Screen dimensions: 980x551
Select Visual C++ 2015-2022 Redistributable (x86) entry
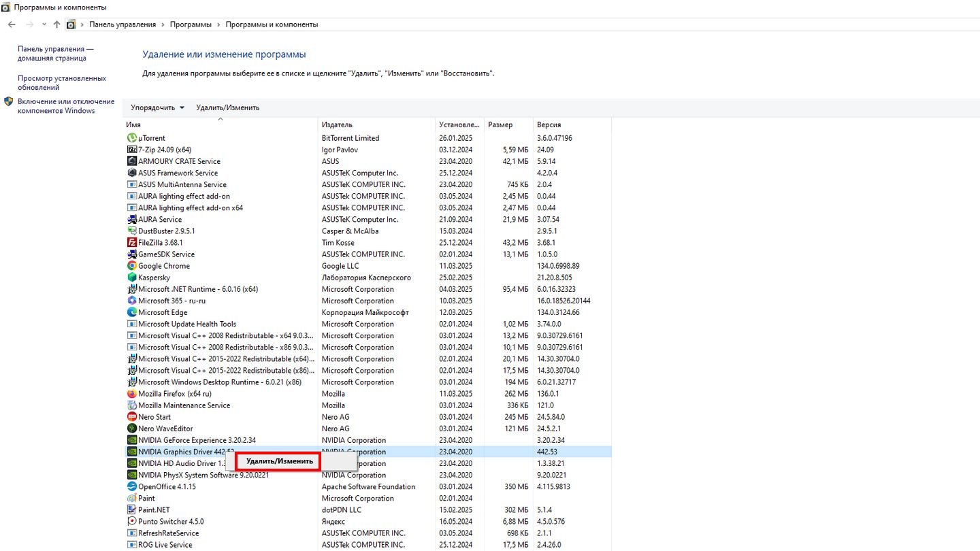click(x=367, y=371)
